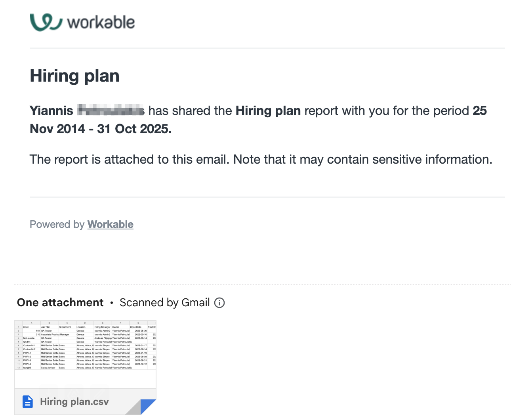Select the workable wordmark text in the header
The height and width of the screenshot is (420, 511).
click(x=101, y=22)
